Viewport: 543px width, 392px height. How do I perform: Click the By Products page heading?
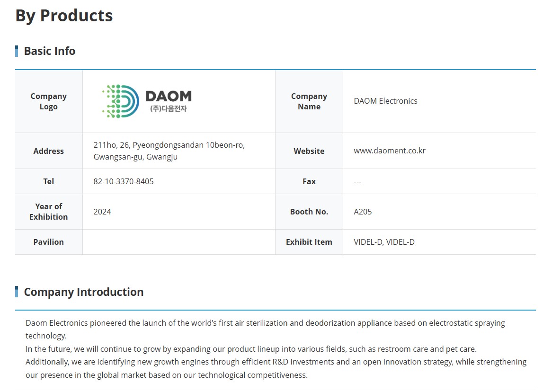[x=64, y=16]
